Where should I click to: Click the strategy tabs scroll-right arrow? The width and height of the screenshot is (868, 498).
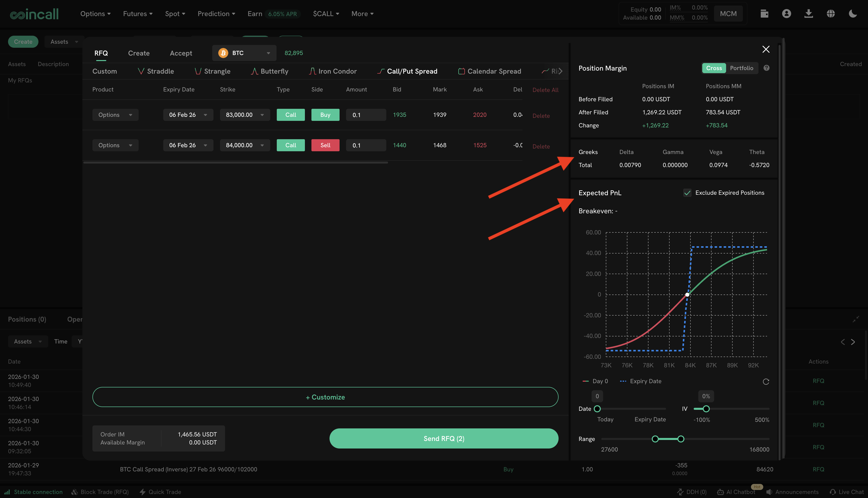point(560,71)
